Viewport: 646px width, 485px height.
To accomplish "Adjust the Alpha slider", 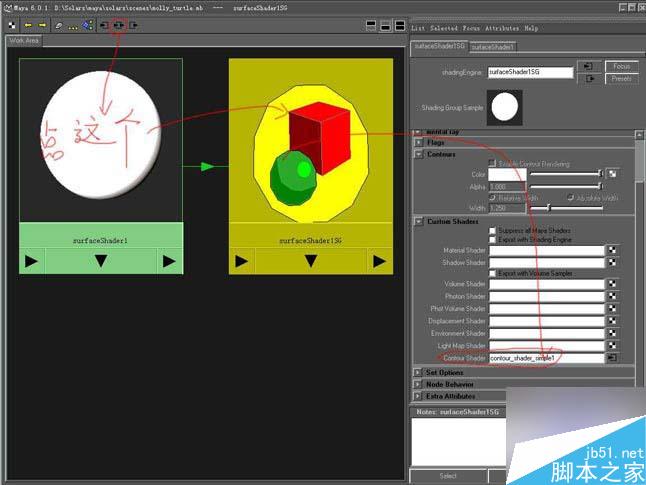I will point(566,186).
